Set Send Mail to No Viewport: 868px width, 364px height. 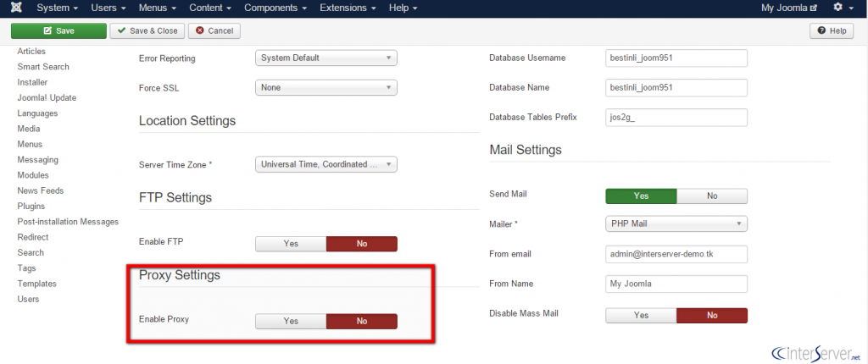(712, 196)
